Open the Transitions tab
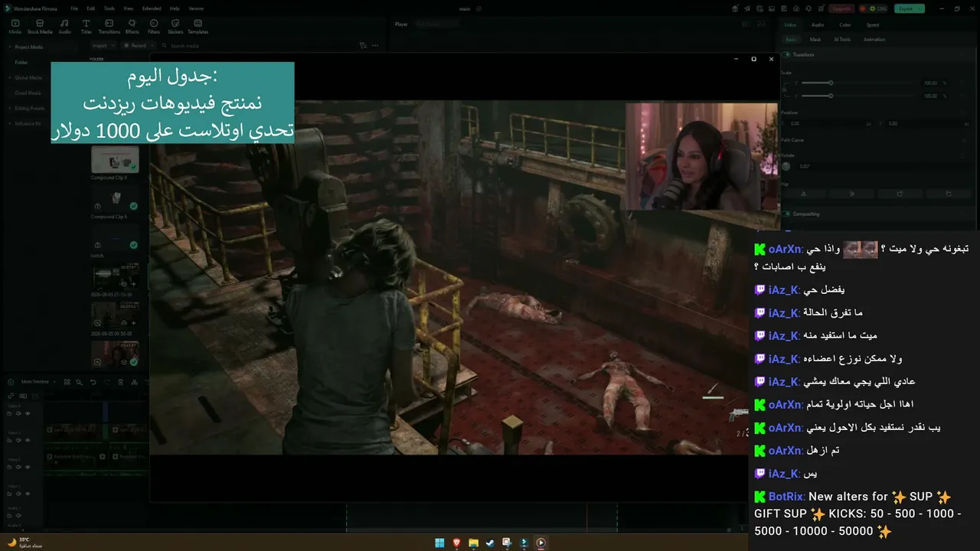 (109, 27)
